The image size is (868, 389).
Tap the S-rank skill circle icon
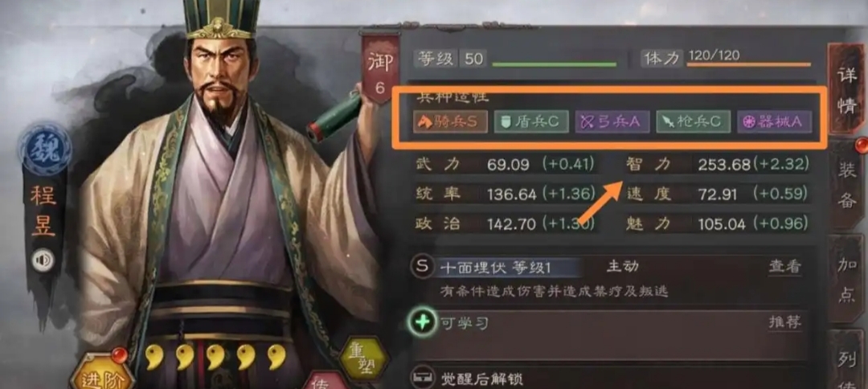point(423,267)
